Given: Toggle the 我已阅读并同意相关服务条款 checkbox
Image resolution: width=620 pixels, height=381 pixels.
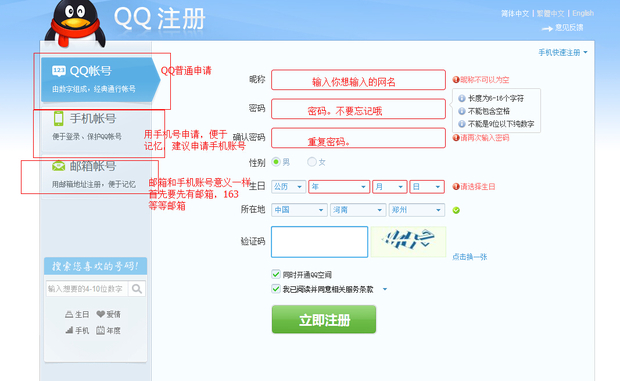Looking at the screenshot, I should pyautogui.click(x=276, y=289).
